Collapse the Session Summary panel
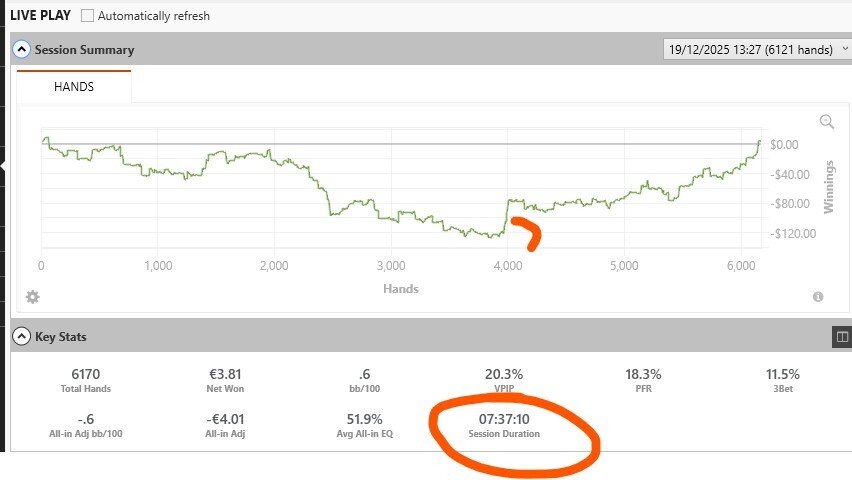 coord(21,49)
